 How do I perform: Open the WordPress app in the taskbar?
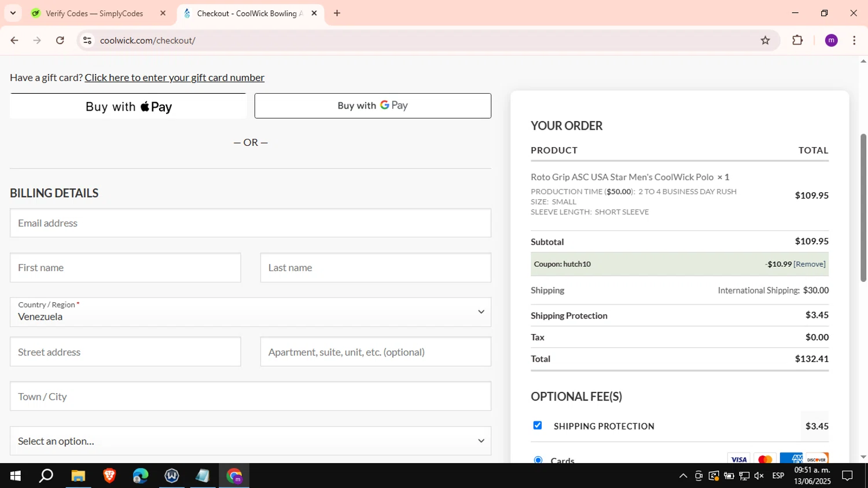point(172,476)
